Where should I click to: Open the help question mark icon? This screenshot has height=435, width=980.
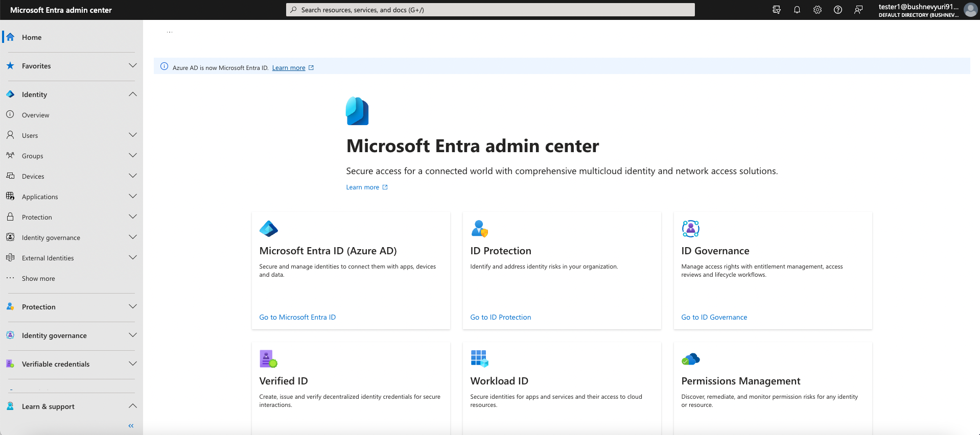(x=838, y=10)
